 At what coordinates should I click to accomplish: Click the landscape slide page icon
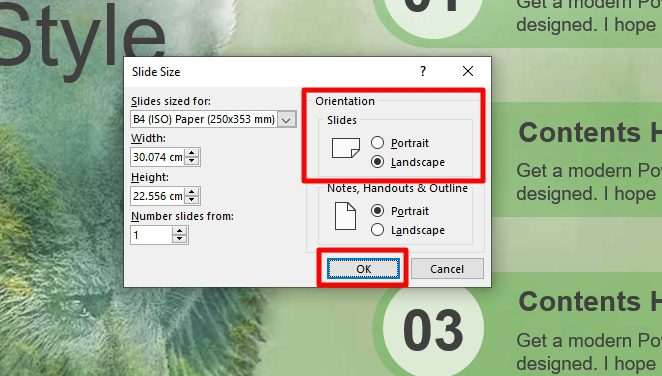click(x=345, y=148)
